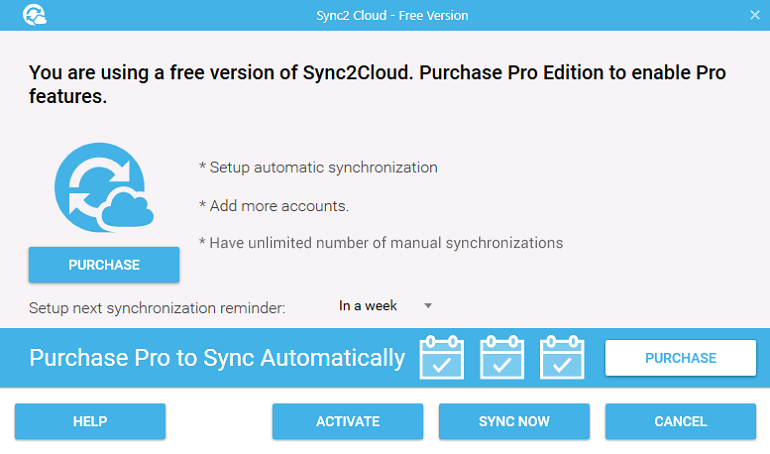
Task: Click the large Sync2Cloud sync-arrows logo
Action: (x=104, y=187)
